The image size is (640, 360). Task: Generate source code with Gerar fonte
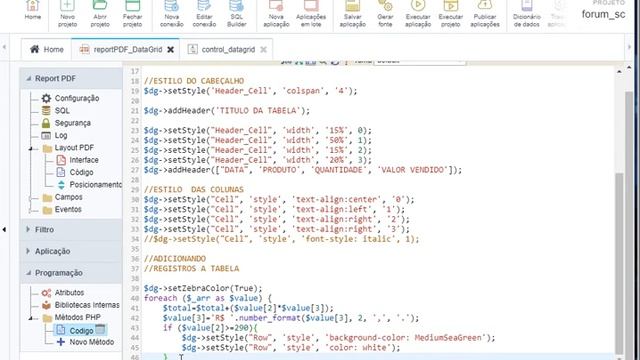point(385,14)
